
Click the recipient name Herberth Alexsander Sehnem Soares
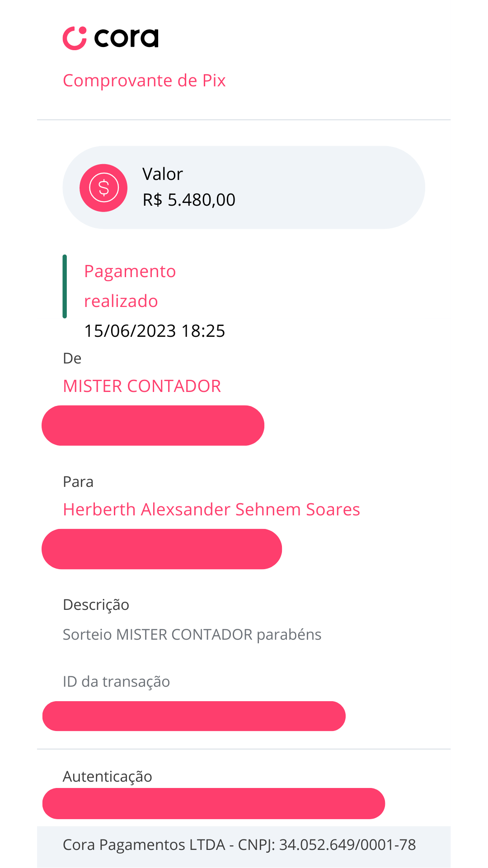click(x=211, y=509)
